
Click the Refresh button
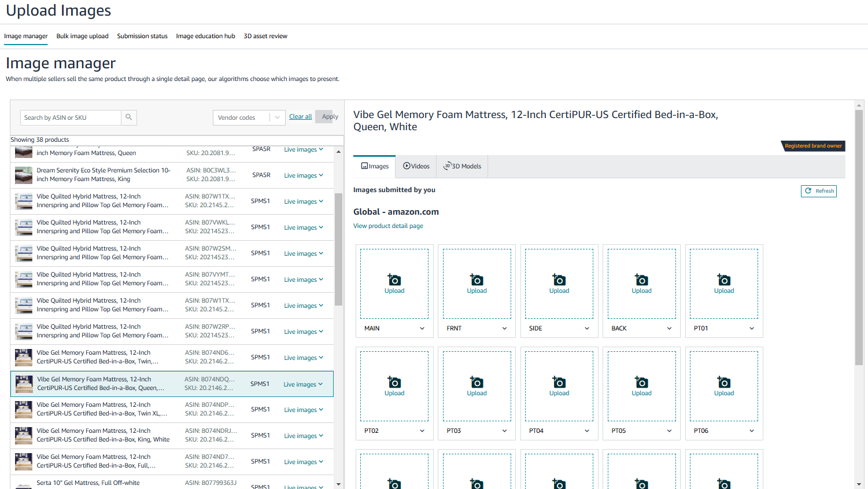coord(819,191)
